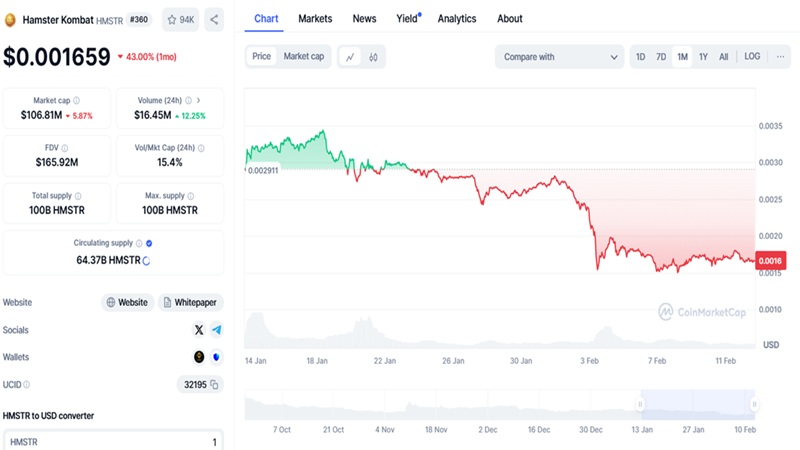Select the 1Y time range
The image size is (800, 450).
tap(703, 57)
